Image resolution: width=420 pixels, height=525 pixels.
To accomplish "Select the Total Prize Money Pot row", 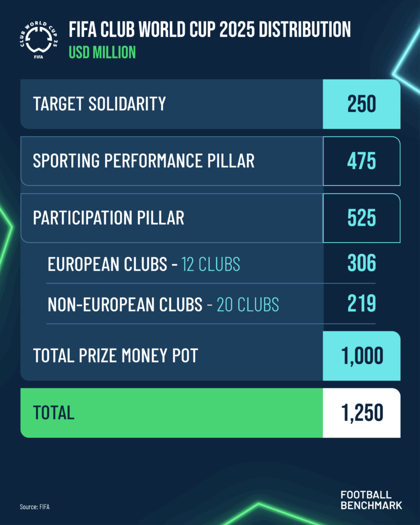I will [210, 356].
